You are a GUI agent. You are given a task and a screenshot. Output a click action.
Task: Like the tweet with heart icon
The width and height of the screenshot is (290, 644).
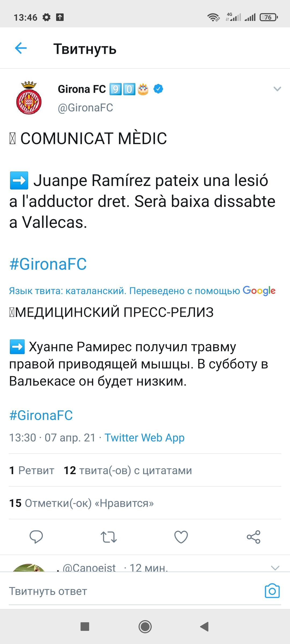[x=181, y=537]
